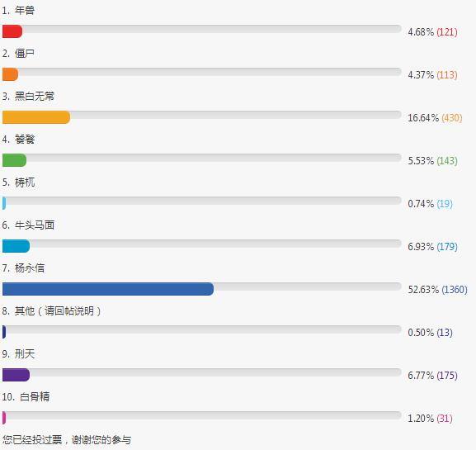This screenshot has height=450, width=476.
Task: Click the red bar for option 1 年兽
Action: (12, 31)
